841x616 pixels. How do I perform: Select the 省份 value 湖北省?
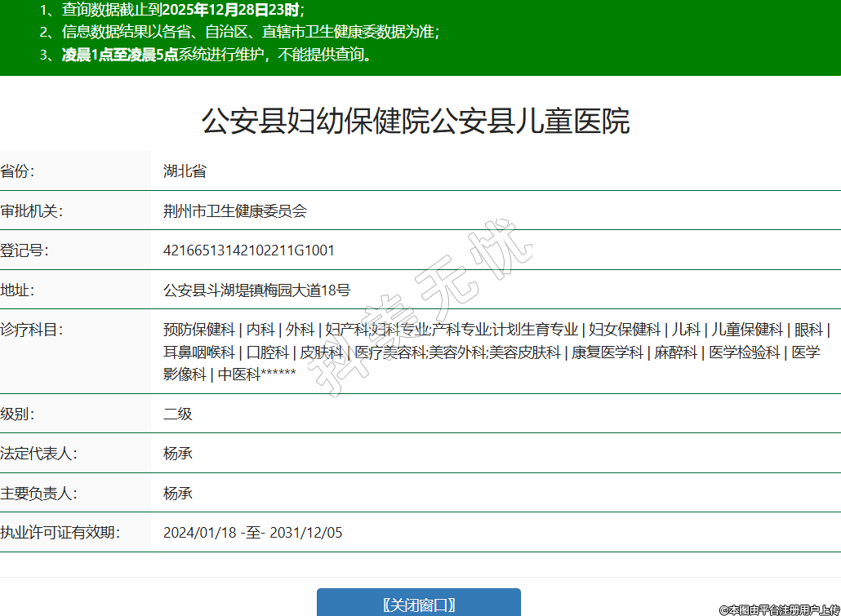pos(185,171)
